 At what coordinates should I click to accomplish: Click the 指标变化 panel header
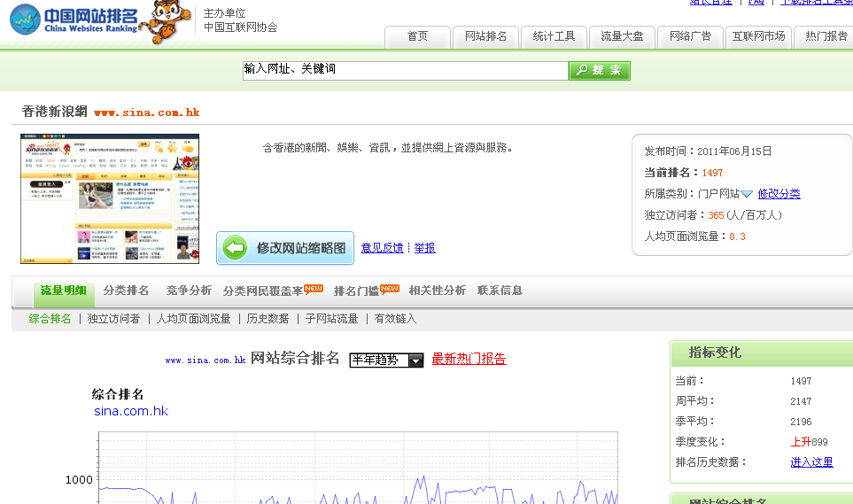[762, 353]
